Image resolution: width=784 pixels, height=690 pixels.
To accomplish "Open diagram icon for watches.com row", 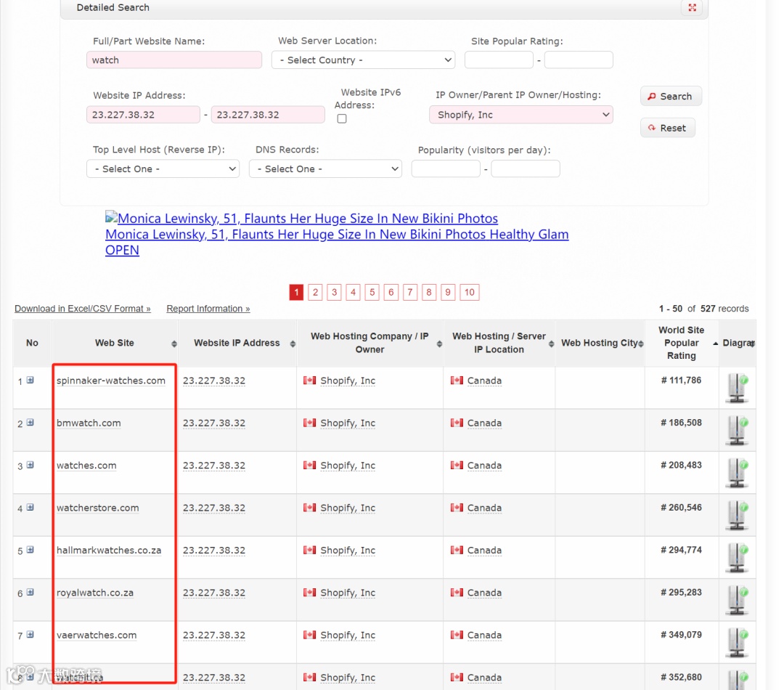I will pos(738,473).
